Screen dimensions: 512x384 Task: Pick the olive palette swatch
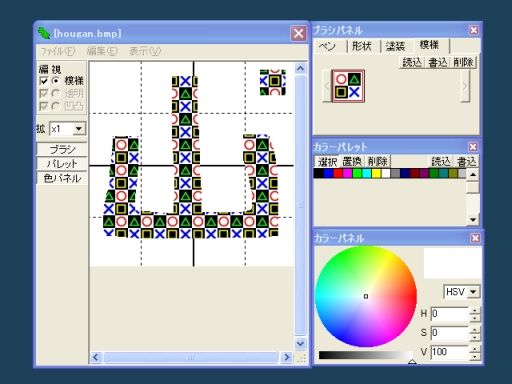pyautogui.click(x=453, y=173)
